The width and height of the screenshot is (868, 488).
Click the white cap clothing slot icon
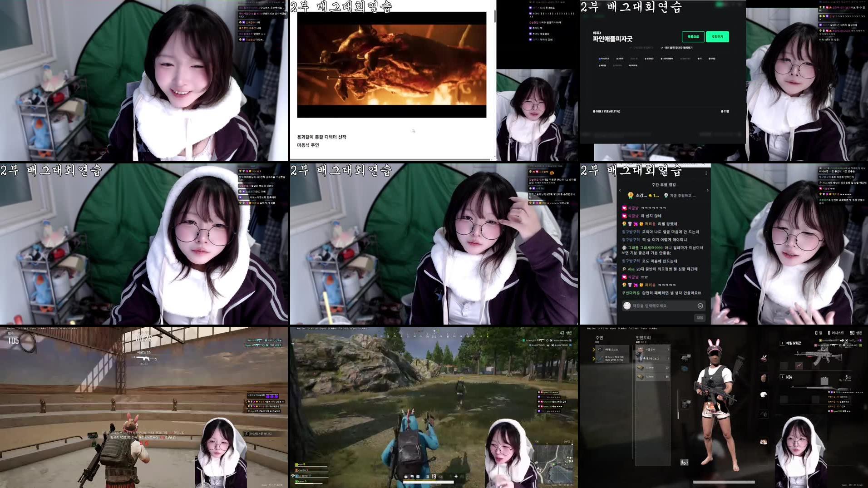click(764, 395)
